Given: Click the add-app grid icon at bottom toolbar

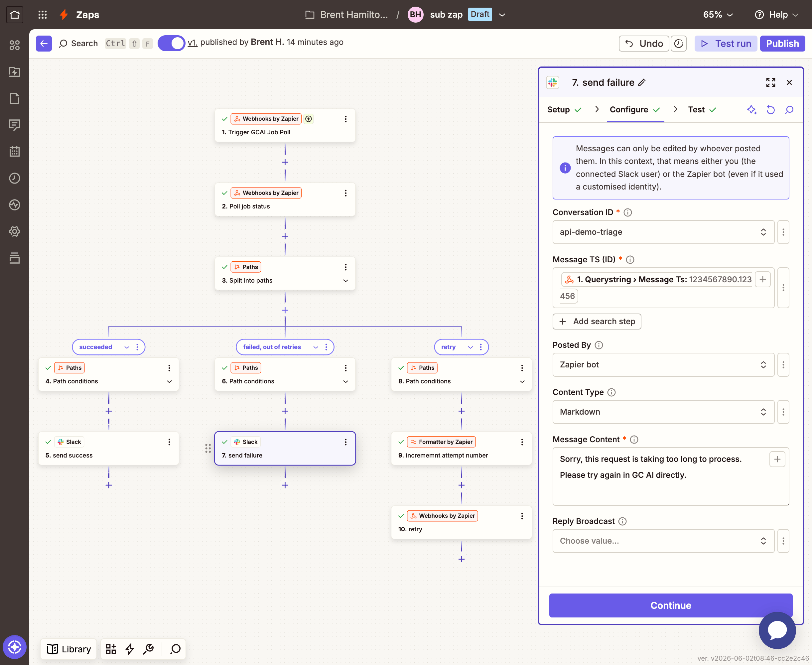Looking at the screenshot, I should point(111,649).
